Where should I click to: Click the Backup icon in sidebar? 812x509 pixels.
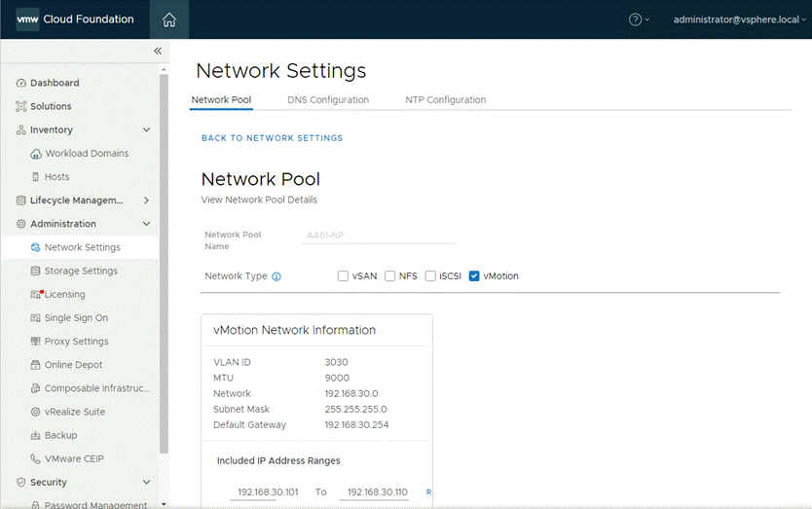click(x=35, y=435)
